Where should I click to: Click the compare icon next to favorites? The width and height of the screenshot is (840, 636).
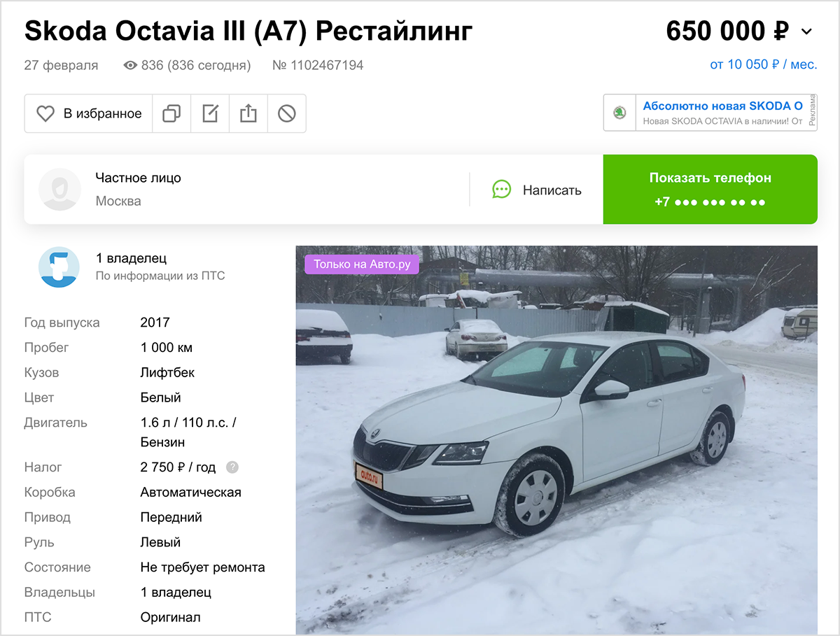(x=171, y=113)
